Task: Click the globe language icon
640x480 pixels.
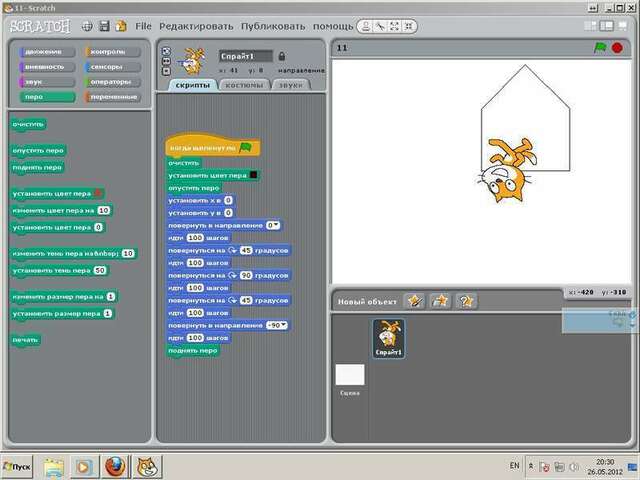Action: [x=87, y=27]
